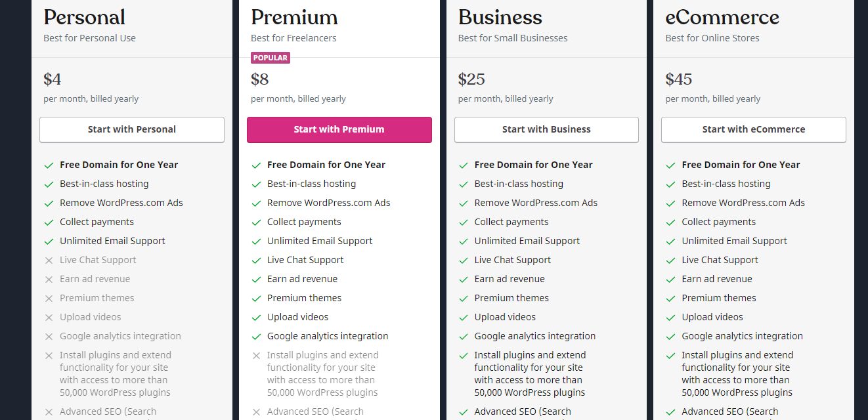
Task: Click the POPULAR badge under Premium
Action: [271, 58]
